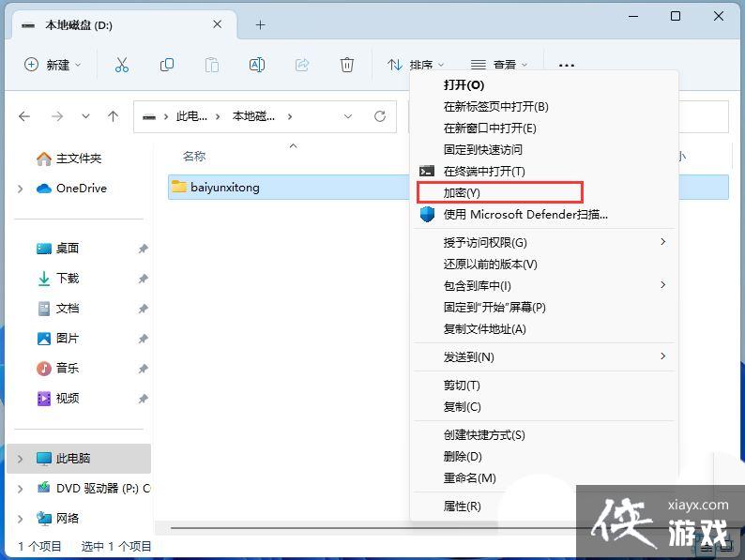
Task: Open the three-dot more options menu
Action: click(x=567, y=65)
